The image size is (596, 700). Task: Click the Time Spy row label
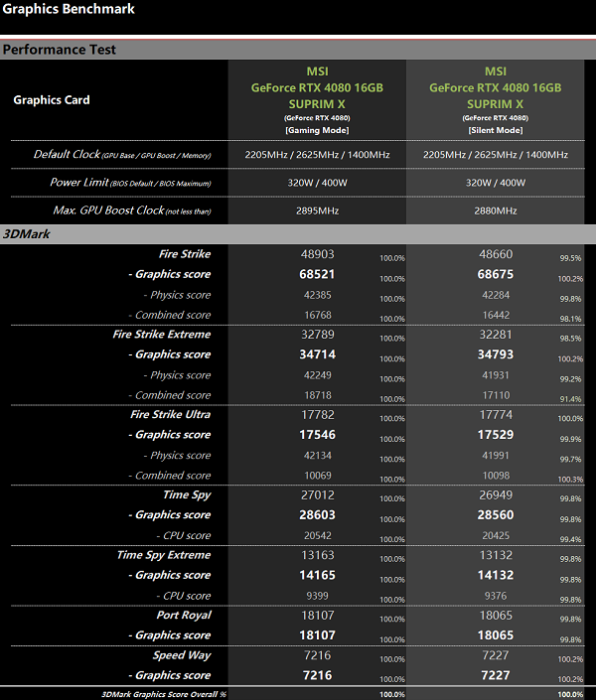click(x=187, y=495)
